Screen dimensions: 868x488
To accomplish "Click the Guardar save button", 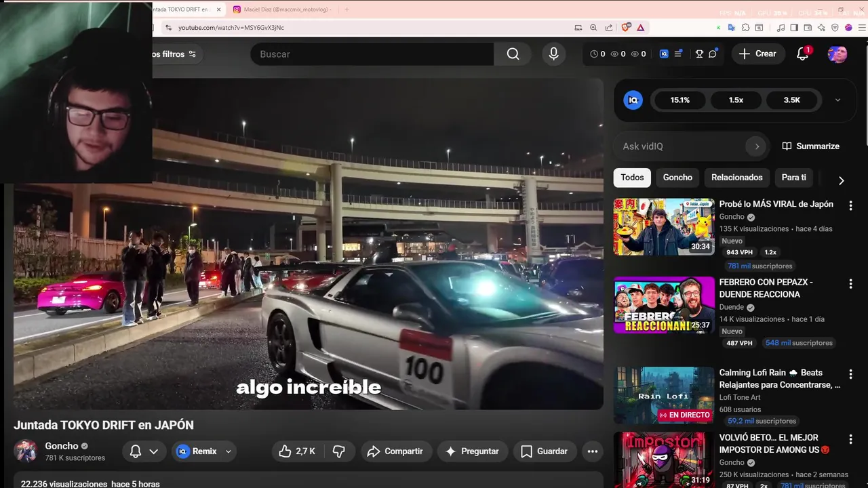I will [x=545, y=451].
